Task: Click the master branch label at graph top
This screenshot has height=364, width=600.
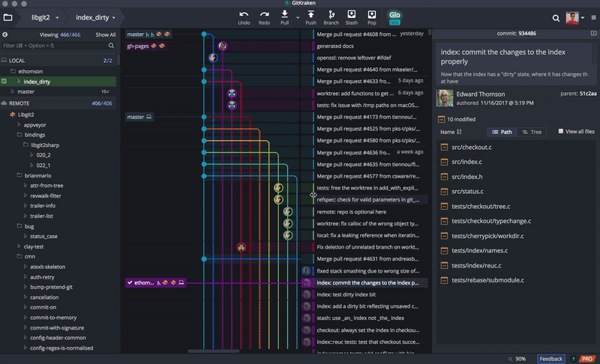Action: 148,34
